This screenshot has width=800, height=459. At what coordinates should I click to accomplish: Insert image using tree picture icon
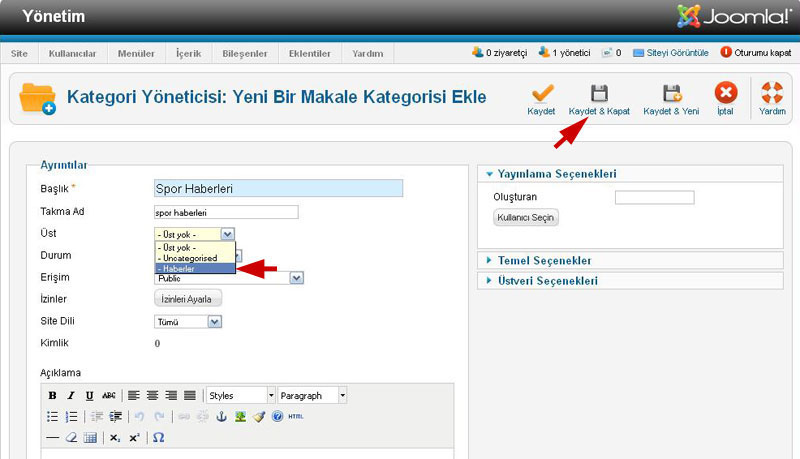click(240, 417)
